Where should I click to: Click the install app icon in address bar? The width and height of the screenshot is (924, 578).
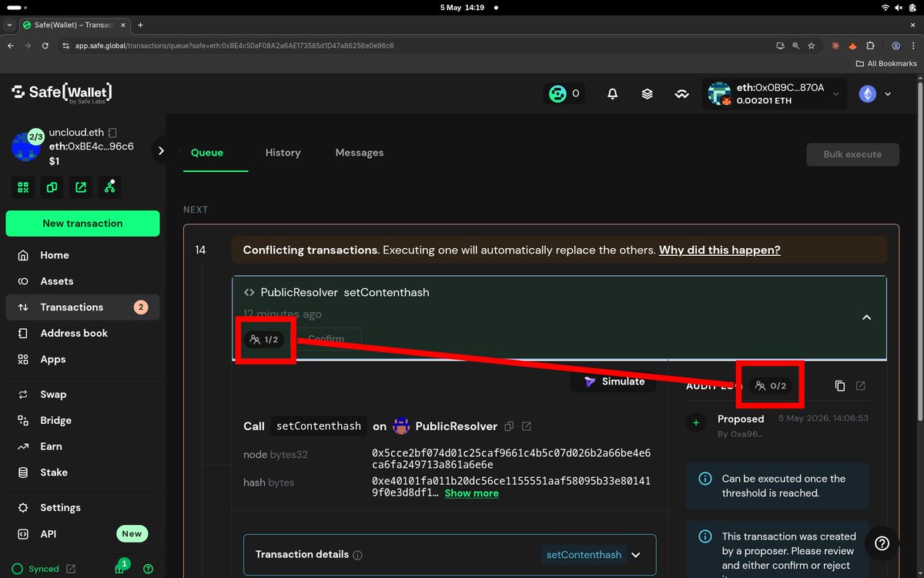point(780,45)
